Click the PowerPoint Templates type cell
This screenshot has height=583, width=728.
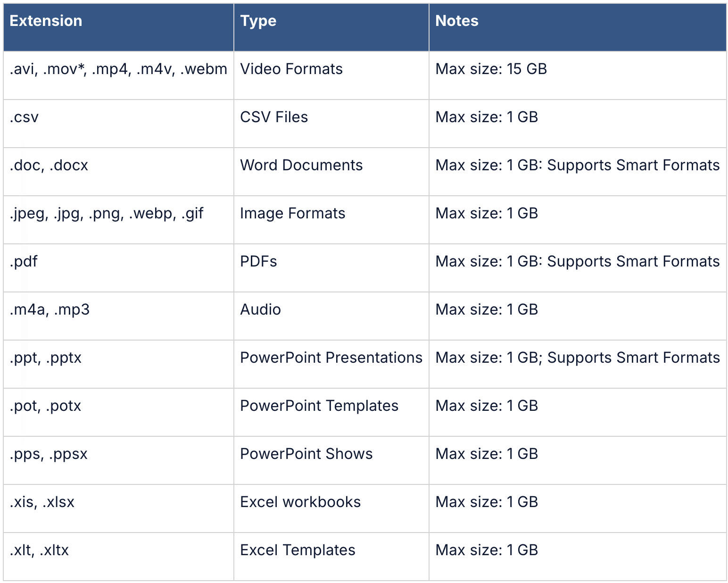(x=319, y=406)
